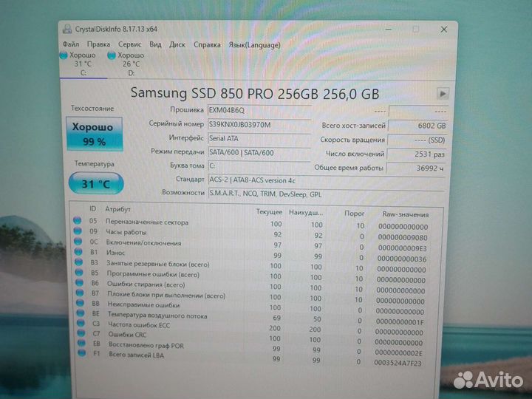Click the rotation speed field ---- (SSD)
Image resolution: width=532 pixels, height=399 pixels.
(x=417, y=140)
